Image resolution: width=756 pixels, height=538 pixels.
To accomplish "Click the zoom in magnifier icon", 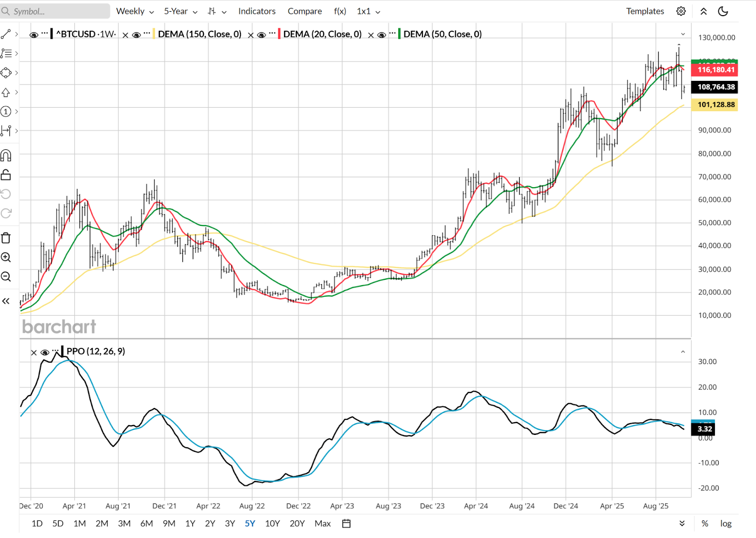I will (x=6, y=257).
